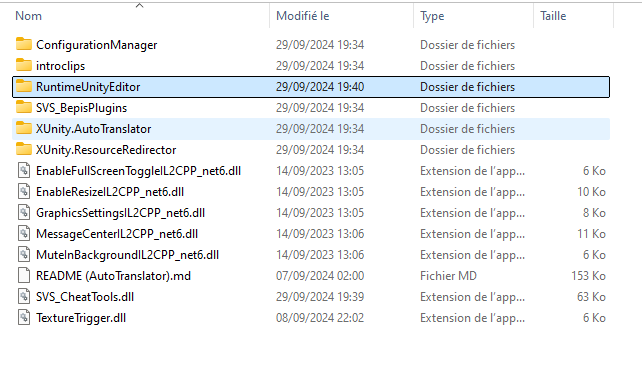Toggle sort direction arrow above Nom
Image resolution: width=642 pixels, height=388 pixels.
[x=140, y=5]
